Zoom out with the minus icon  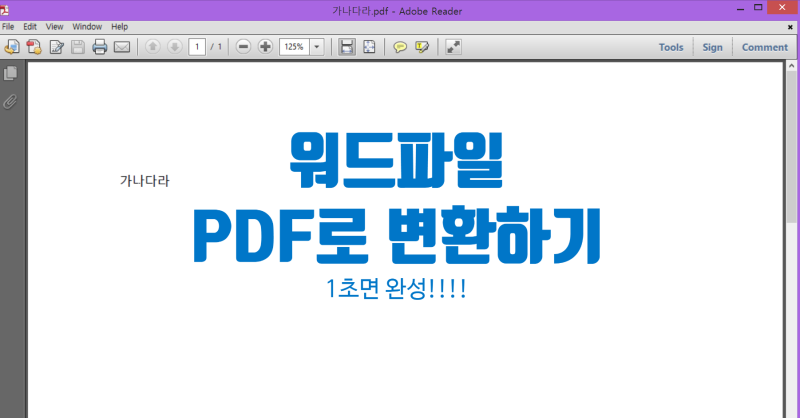[x=243, y=47]
